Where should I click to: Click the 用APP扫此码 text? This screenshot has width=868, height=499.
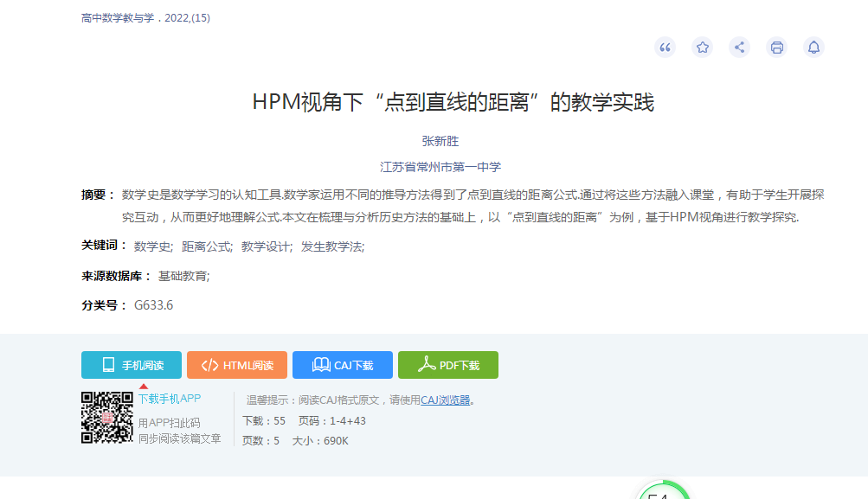point(169,423)
